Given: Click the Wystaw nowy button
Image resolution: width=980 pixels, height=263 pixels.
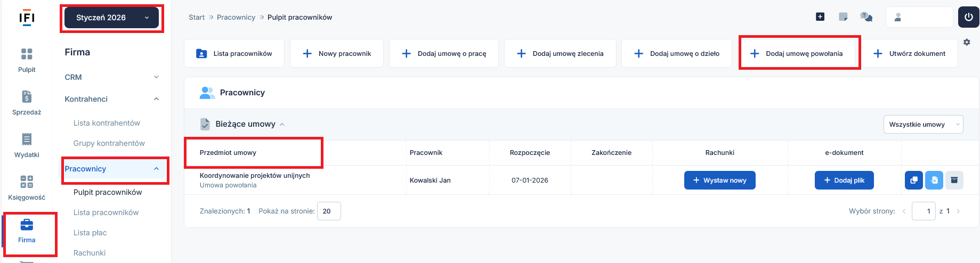Looking at the screenshot, I should pyautogui.click(x=719, y=180).
